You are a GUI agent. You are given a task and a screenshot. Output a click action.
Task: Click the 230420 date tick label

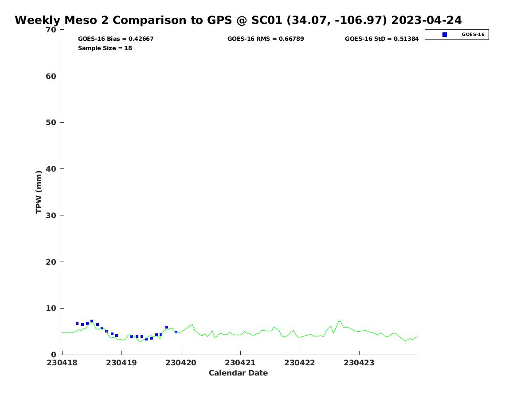tap(181, 363)
